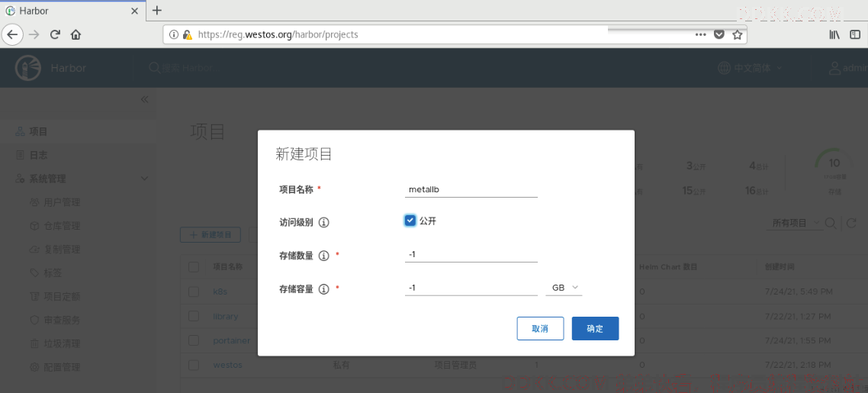This screenshot has height=393, width=868.
Task: Go to browser home page icon
Action: [76, 34]
